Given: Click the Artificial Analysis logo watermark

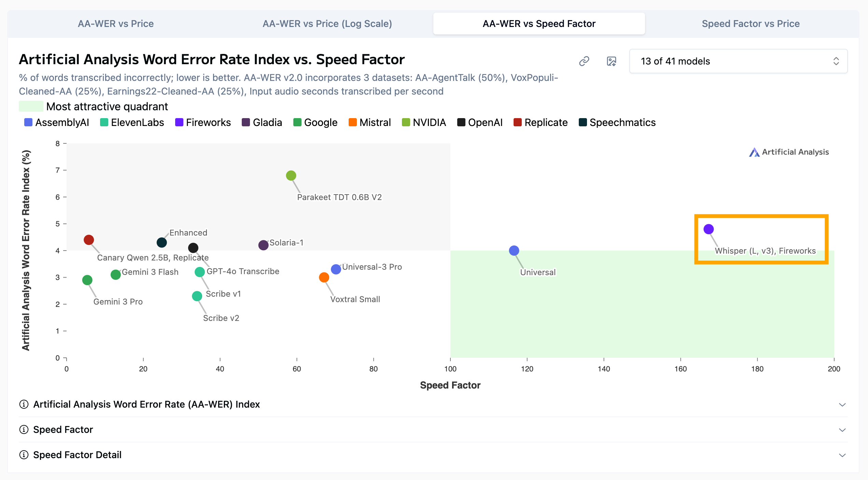Looking at the screenshot, I should (x=789, y=152).
